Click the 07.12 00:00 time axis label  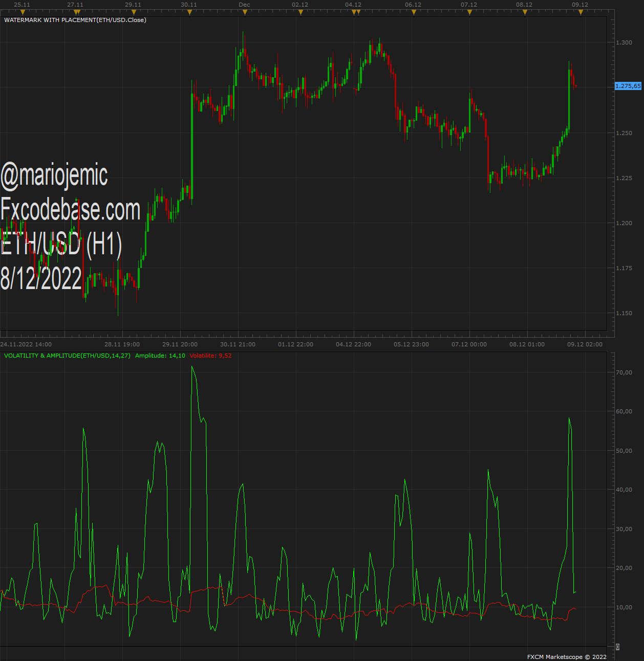tap(469, 344)
